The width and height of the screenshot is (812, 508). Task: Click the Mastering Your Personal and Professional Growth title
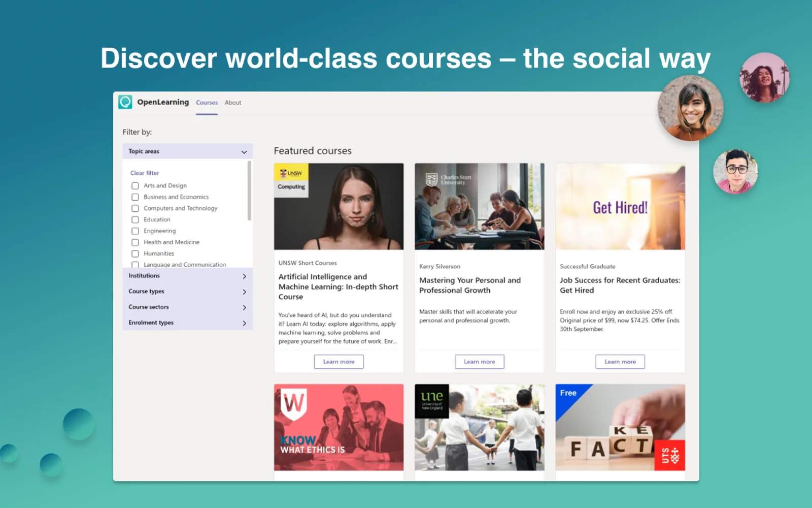click(470, 285)
